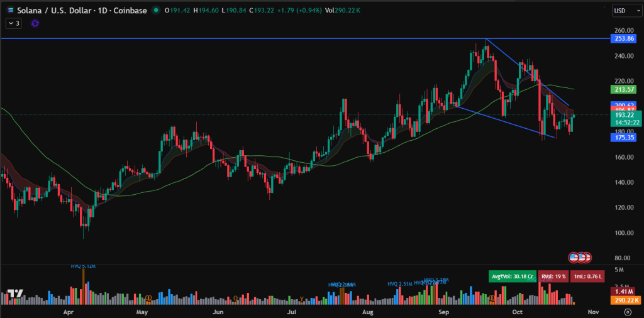Click the orange Y marker near July

coord(301,299)
